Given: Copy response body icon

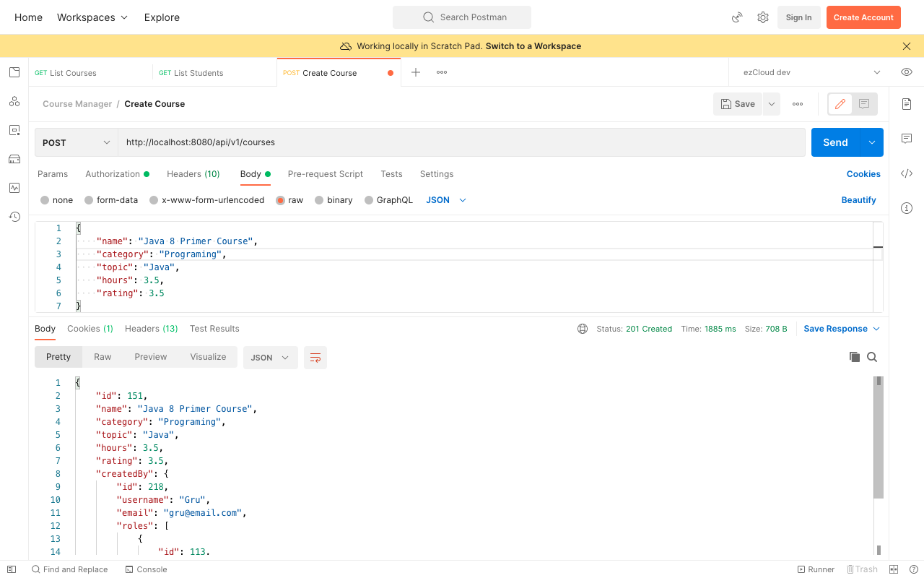Looking at the screenshot, I should pos(855,357).
